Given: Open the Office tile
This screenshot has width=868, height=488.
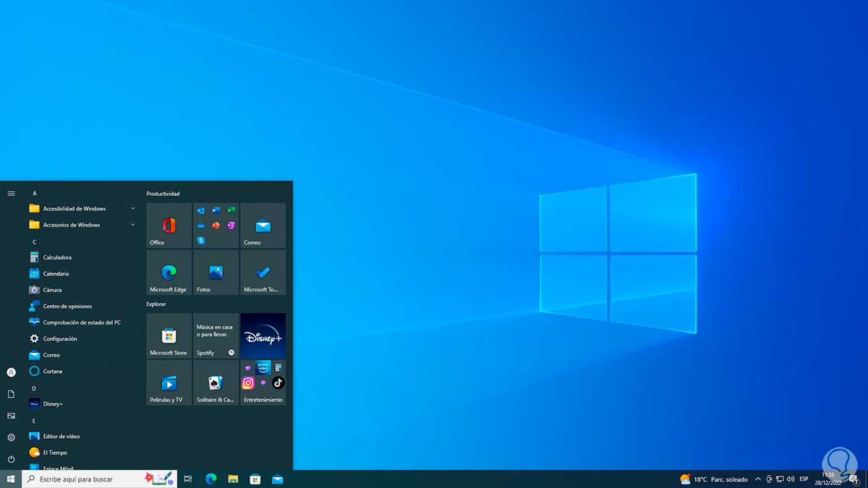Looking at the screenshot, I should click(169, 226).
